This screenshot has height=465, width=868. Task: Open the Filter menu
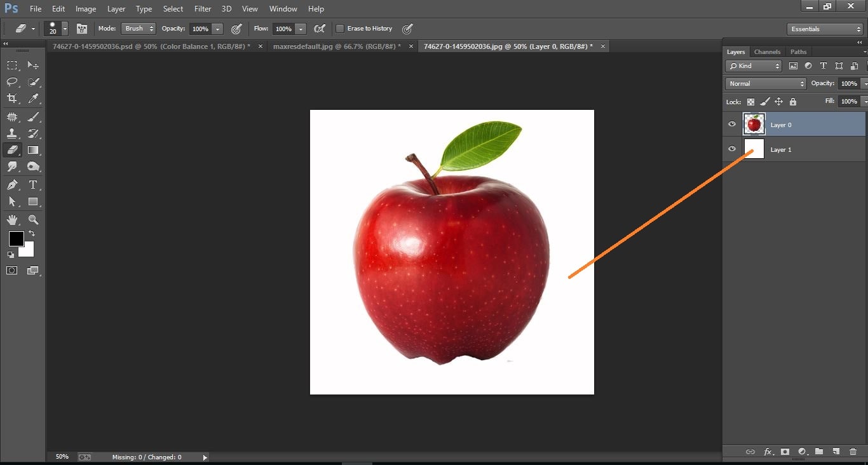point(202,8)
